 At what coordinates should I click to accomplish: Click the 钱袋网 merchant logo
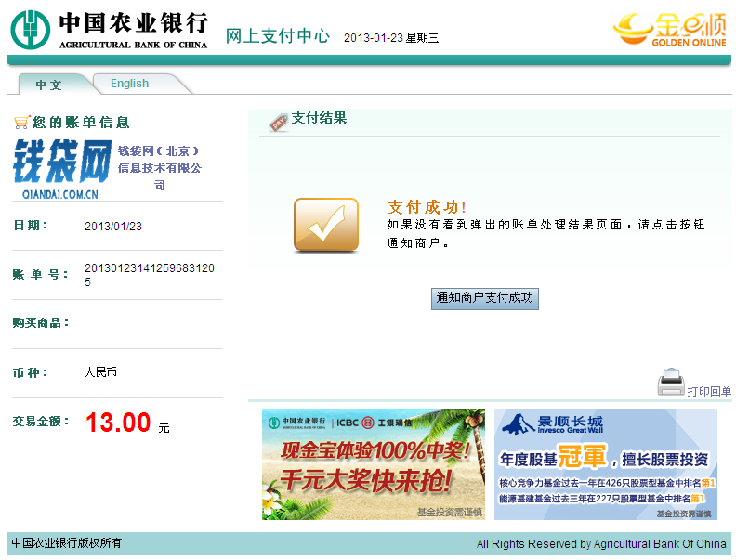click(62, 169)
